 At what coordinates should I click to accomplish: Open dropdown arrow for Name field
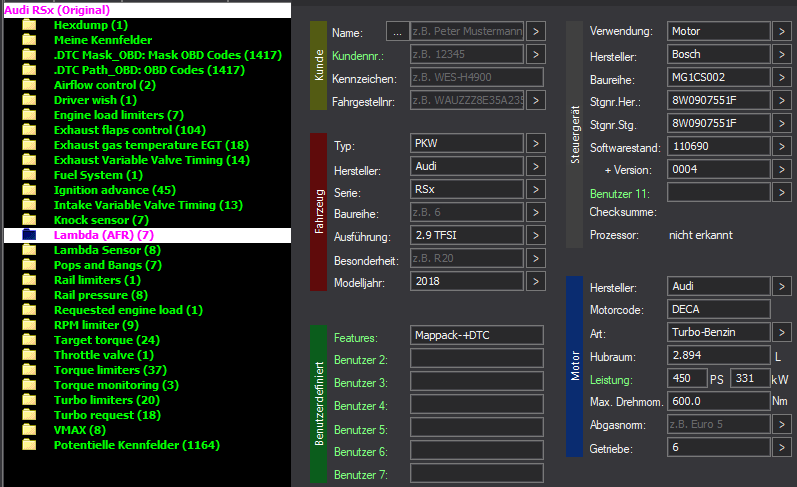(x=536, y=32)
